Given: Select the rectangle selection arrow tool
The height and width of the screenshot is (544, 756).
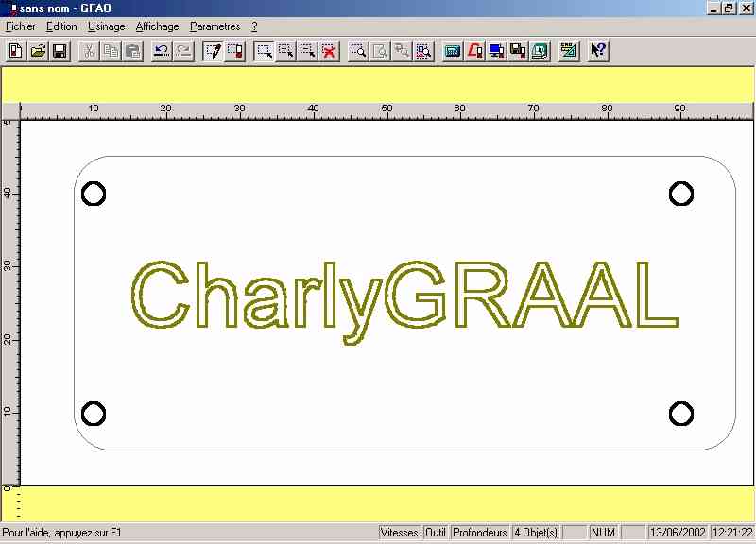Looking at the screenshot, I should [x=264, y=51].
